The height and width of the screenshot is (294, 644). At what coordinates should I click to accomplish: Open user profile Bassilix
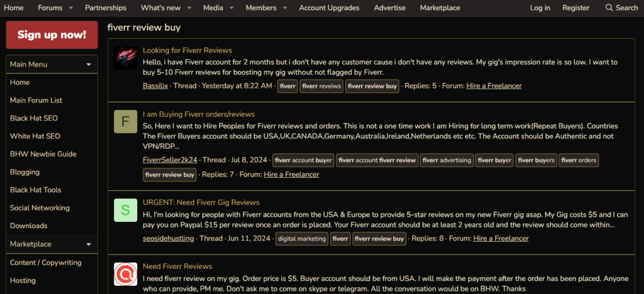pyautogui.click(x=155, y=86)
